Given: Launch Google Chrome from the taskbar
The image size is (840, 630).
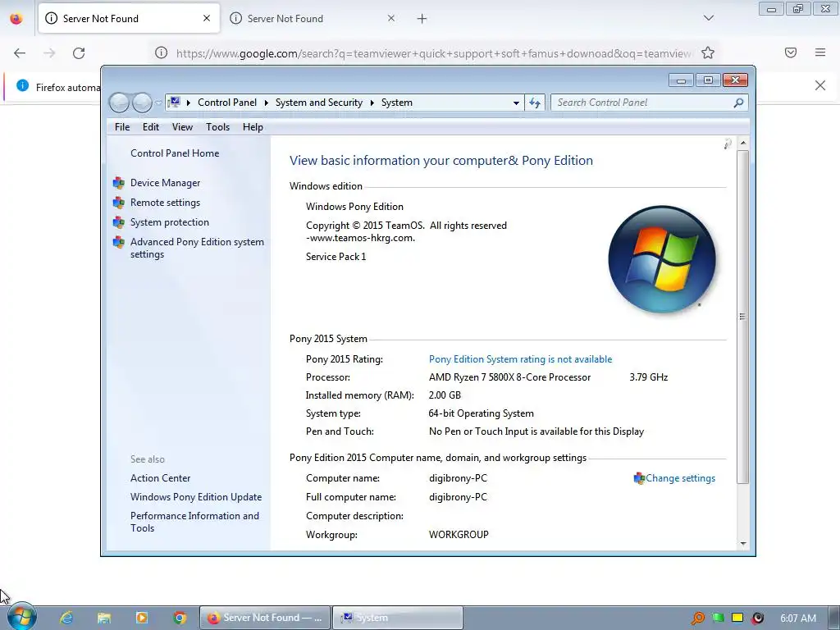Looking at the screenshot, I should coord(180,618).
